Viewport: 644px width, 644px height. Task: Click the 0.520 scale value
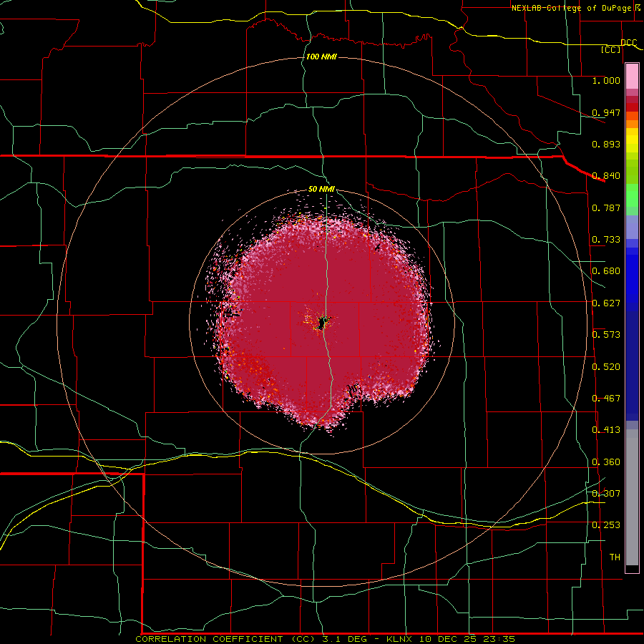[606, 367]
